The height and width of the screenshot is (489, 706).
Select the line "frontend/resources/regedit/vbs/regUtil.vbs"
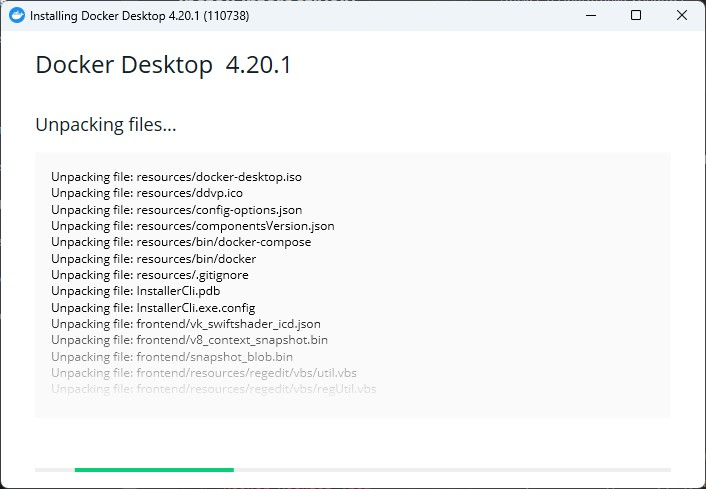point(214,389)
